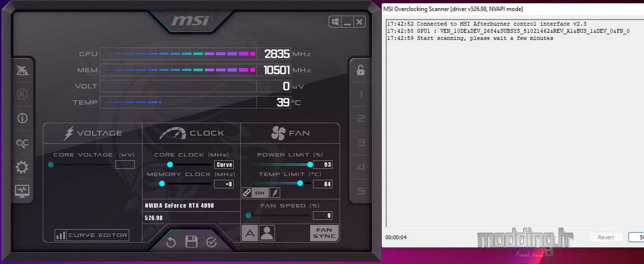Click the Windows startup icon in Afterburner
Viewport: 644px width, 264px height.
click(x=335, y=22)
